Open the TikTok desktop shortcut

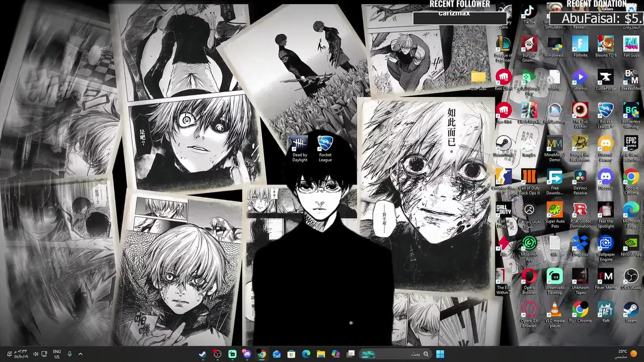529,14
